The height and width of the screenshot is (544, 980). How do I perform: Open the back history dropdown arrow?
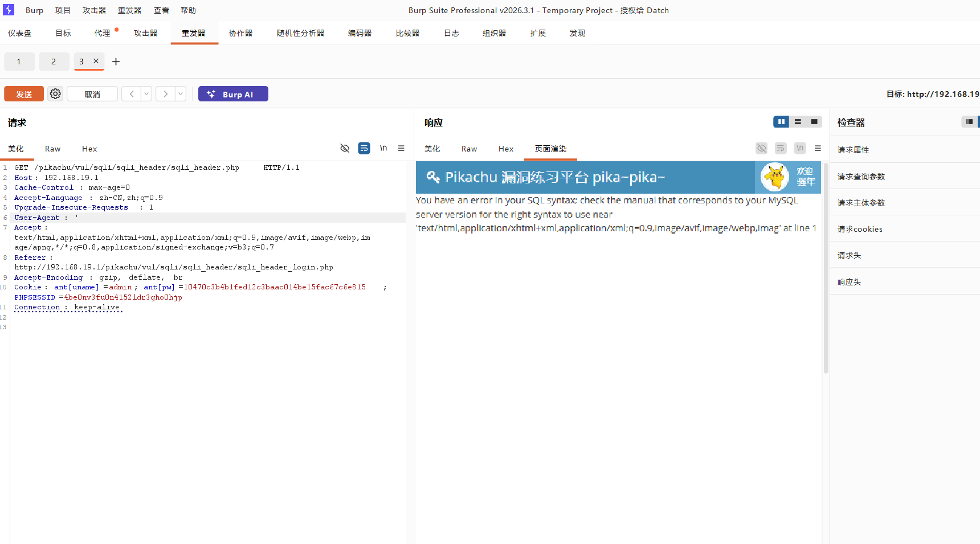[146, 94]
